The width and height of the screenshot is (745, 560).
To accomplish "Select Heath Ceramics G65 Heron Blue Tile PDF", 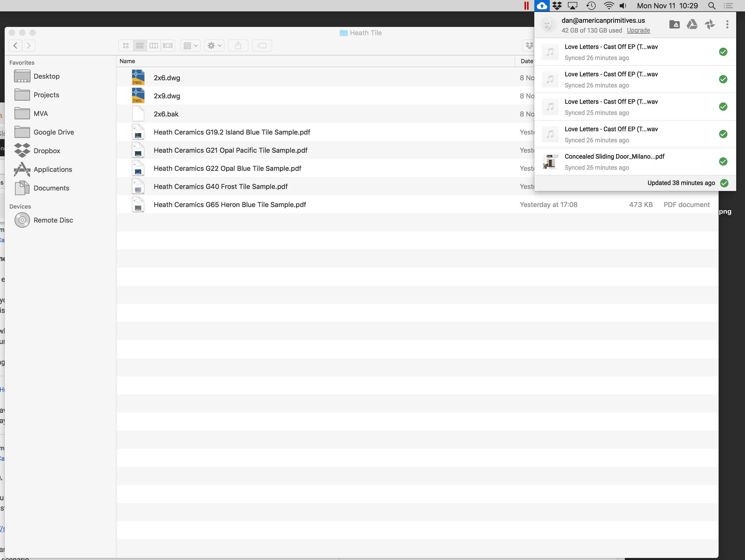I will (230, 205).
